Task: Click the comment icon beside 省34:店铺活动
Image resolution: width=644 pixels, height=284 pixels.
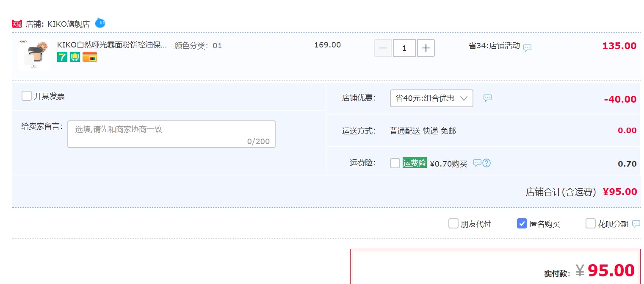Action: [527, 48]
